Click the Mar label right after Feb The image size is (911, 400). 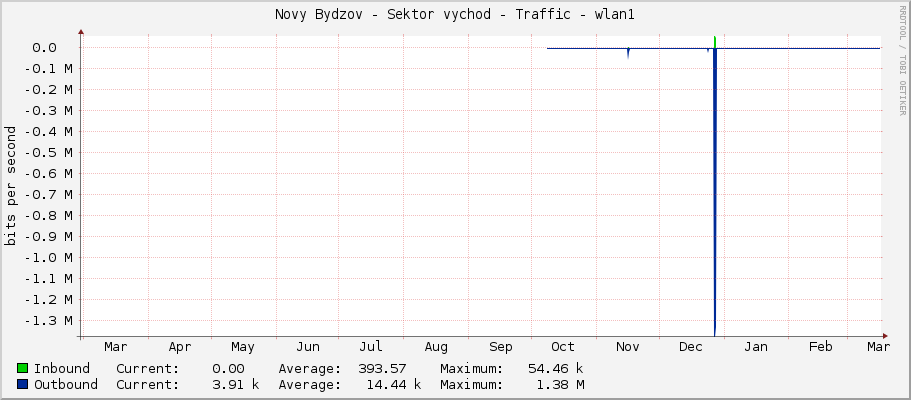[x=878, y=347]
